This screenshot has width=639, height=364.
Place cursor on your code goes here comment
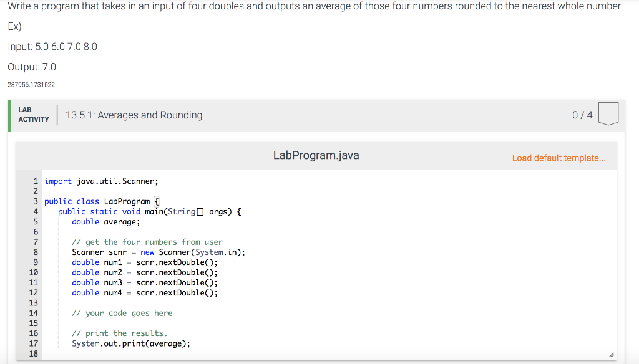click(122, 313)
